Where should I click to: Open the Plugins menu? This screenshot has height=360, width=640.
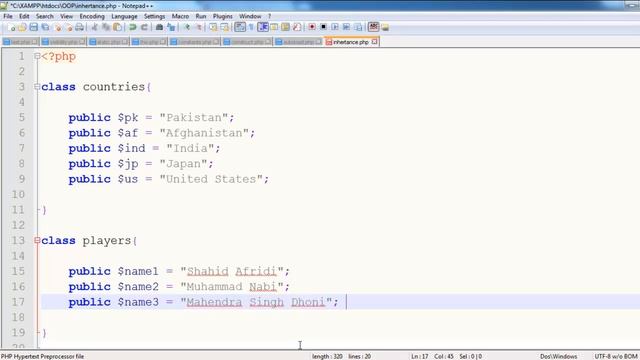point(222,16)
